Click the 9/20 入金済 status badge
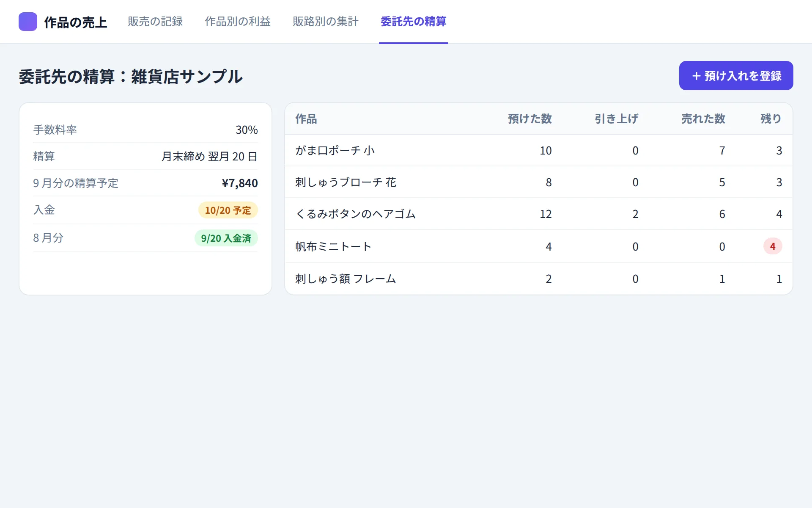This screenshot has width=812, height=508. pyautogui.click(x=226, y=238)
